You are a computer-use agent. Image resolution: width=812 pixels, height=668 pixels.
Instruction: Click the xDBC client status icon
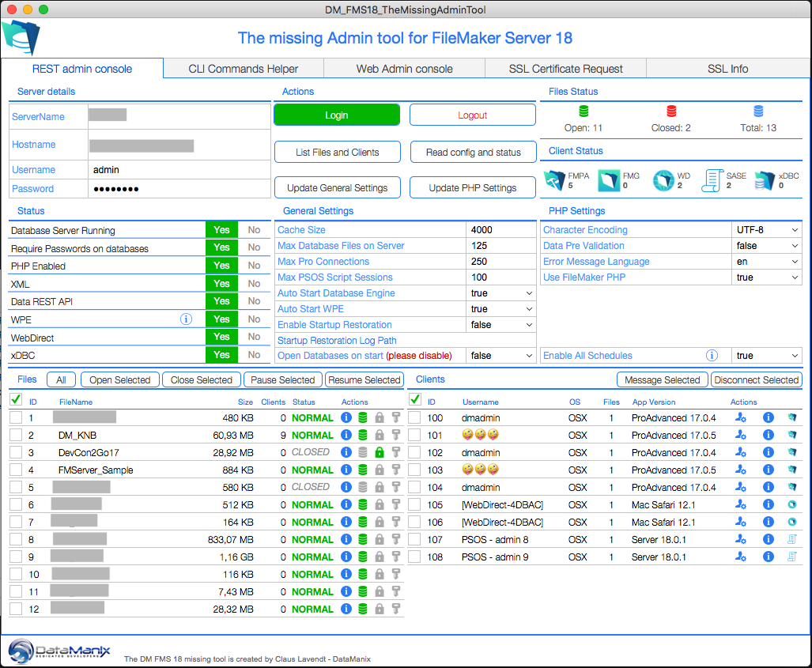(x=765, y=180)
